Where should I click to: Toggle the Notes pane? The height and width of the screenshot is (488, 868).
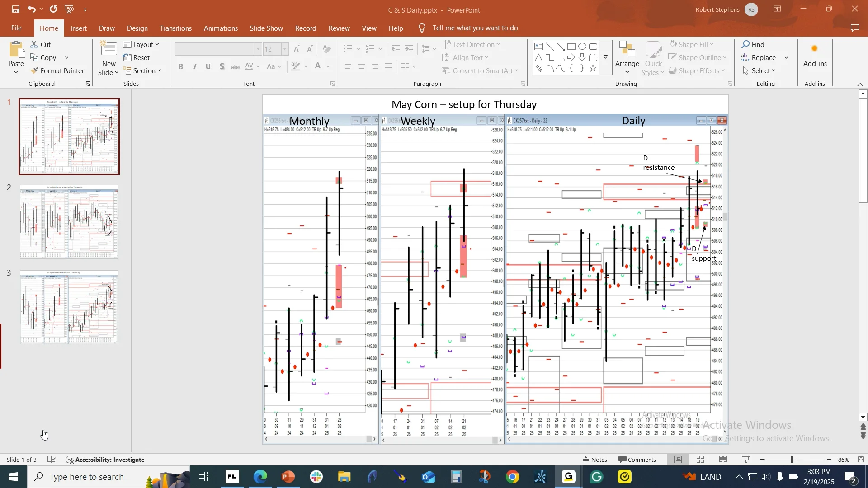595,460
